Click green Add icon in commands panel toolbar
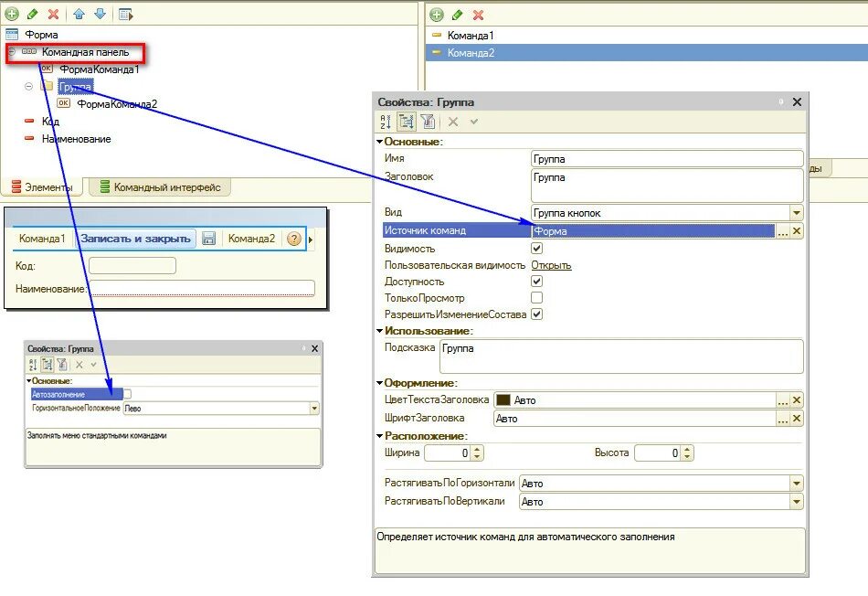This screenshot has height=596, width=868. 436,15
